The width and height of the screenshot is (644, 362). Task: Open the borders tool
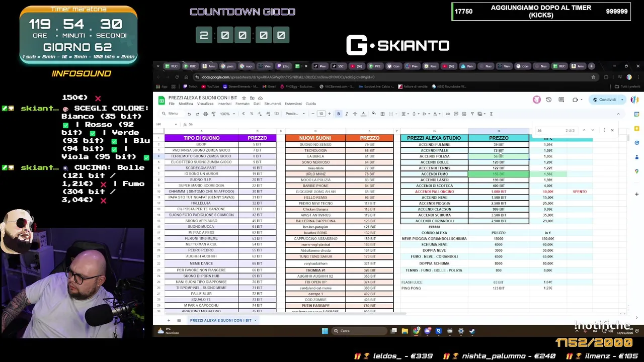[382, 114]
